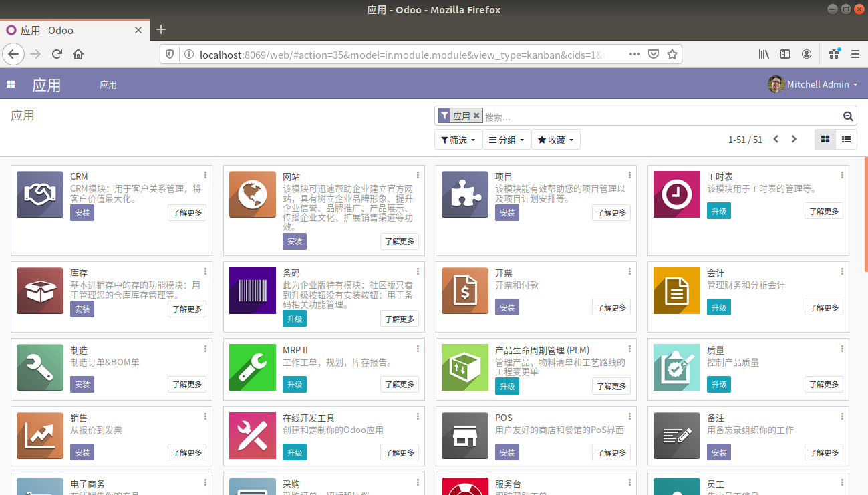Click the 项目 puzzle piece icon
The height and width of the screenshot is (495, 868).
(x=465, y=194)
